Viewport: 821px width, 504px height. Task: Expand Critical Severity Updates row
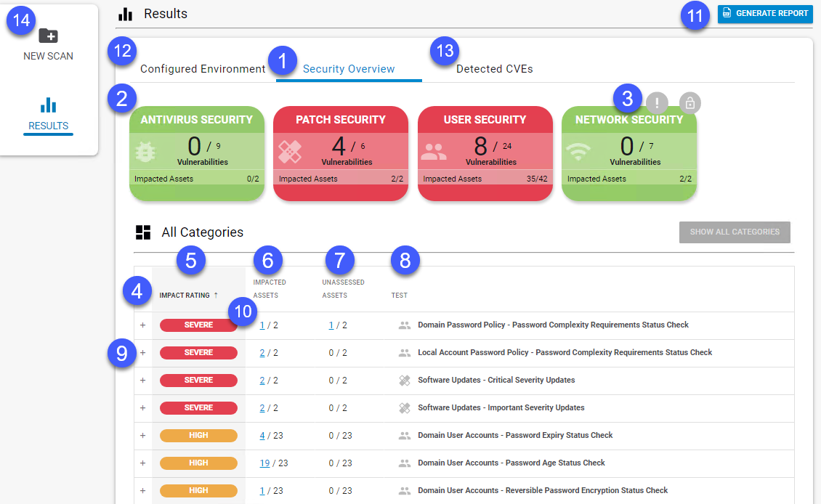point(142,381)
